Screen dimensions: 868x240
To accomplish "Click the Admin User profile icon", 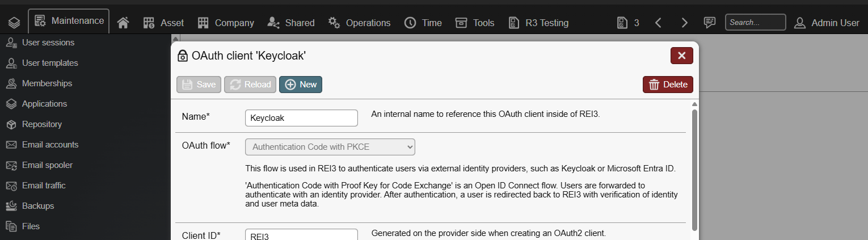I will click(800, 23).
